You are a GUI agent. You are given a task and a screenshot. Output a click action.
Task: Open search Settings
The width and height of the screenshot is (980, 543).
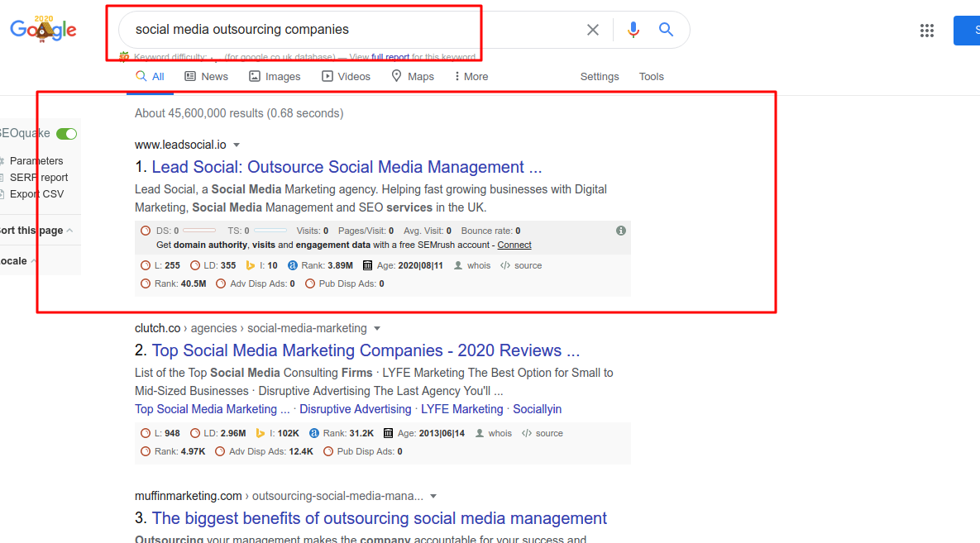coord(600,76)
